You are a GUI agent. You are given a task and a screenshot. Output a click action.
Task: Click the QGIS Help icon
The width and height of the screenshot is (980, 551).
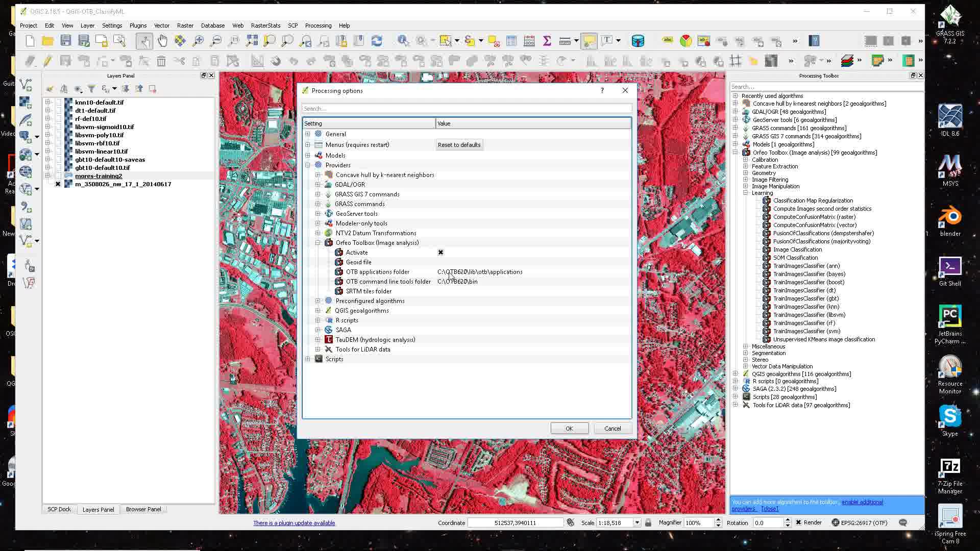tap(814, 41)
